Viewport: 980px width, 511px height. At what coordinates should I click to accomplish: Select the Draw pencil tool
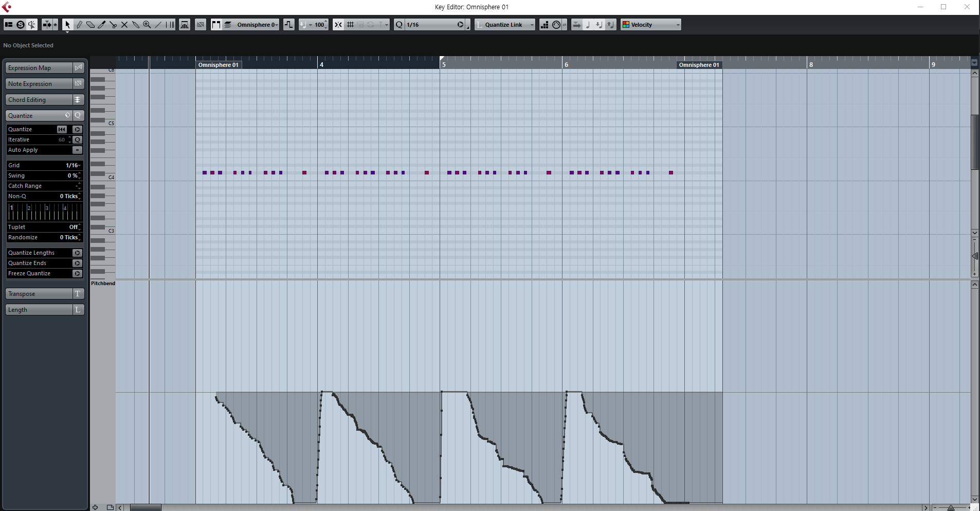tap(79, 25)
